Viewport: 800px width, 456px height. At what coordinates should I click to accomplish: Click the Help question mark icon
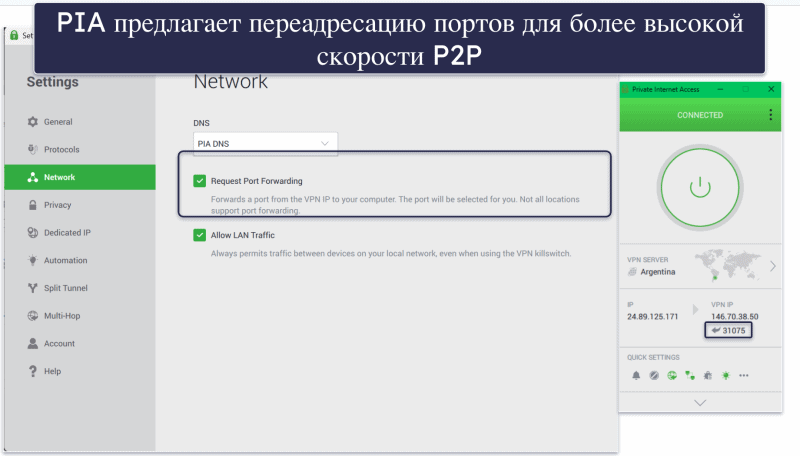pos(33,371)
